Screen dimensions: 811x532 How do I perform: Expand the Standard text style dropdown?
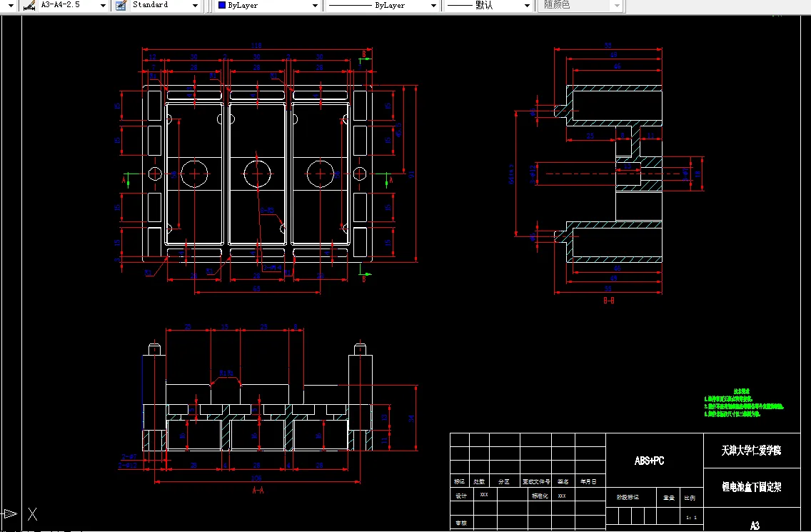click(195, 5)
